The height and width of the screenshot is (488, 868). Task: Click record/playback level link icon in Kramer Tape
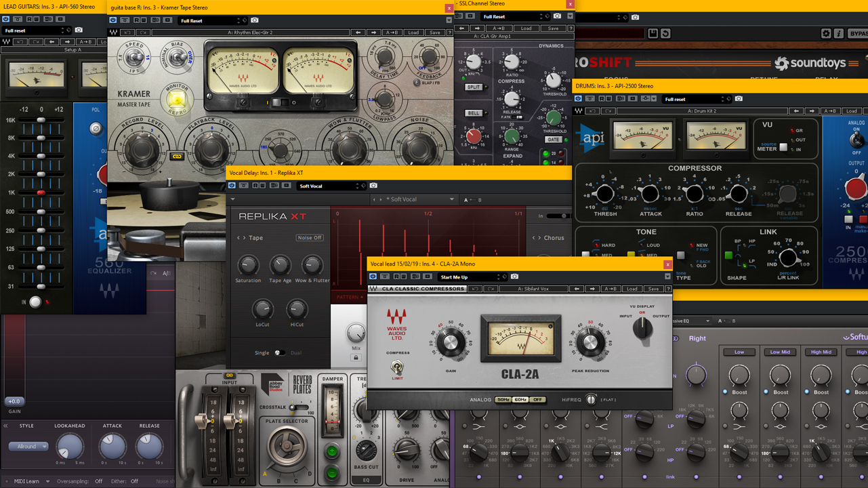tap(177, 156)
